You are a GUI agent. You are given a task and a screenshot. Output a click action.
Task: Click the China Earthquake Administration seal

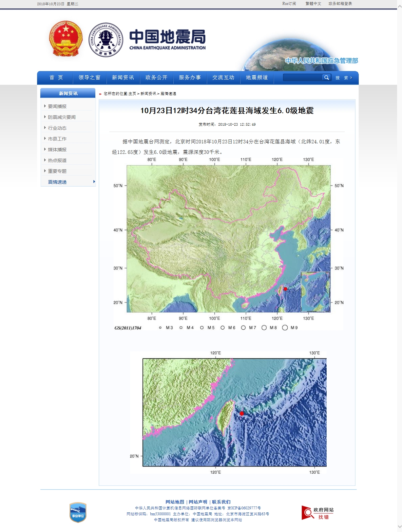105,40
